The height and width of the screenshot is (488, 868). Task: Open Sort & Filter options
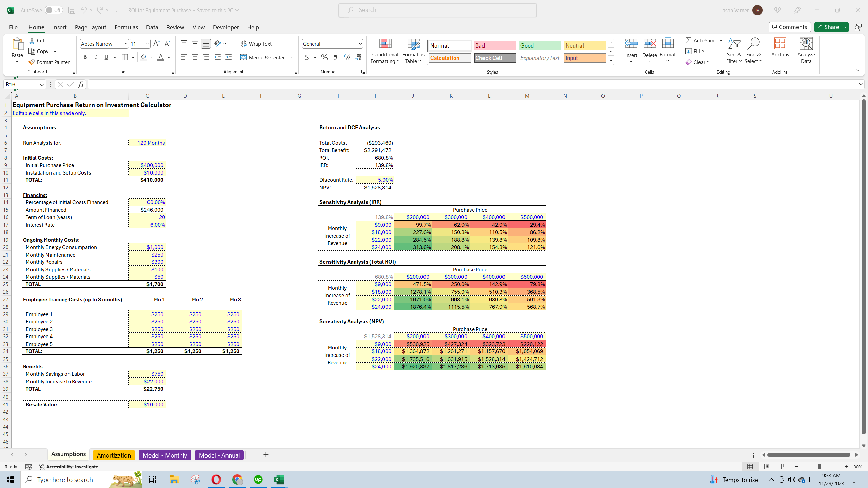(733, 51)
